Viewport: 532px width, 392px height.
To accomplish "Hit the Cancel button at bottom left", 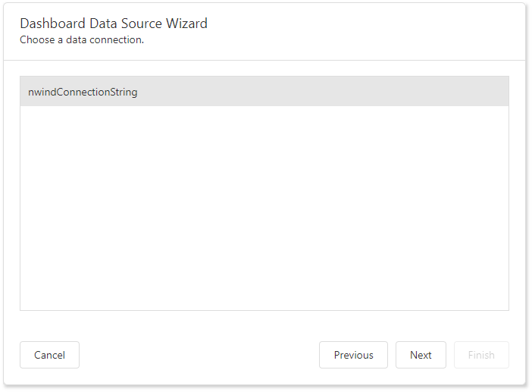I will 49,355.
